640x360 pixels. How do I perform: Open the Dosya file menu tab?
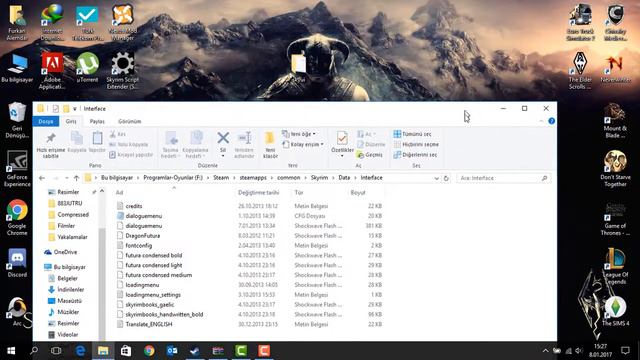click(46, 121)
